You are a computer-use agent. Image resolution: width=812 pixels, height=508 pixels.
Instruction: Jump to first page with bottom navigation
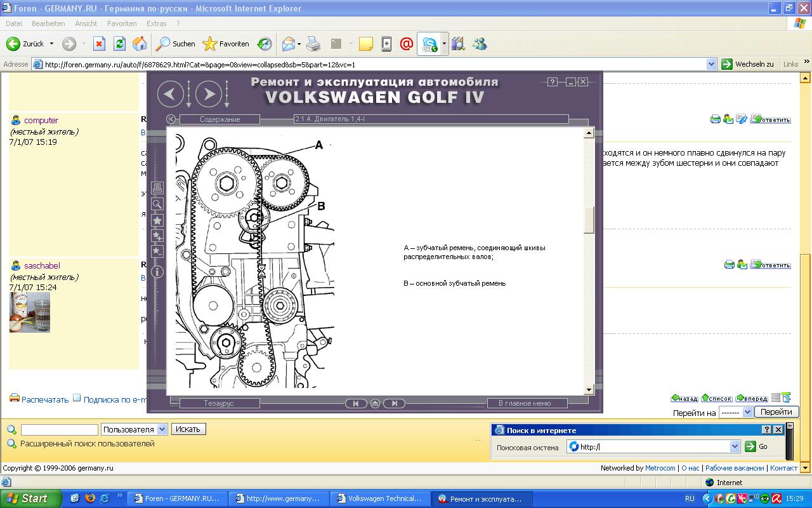pos(356,403)
